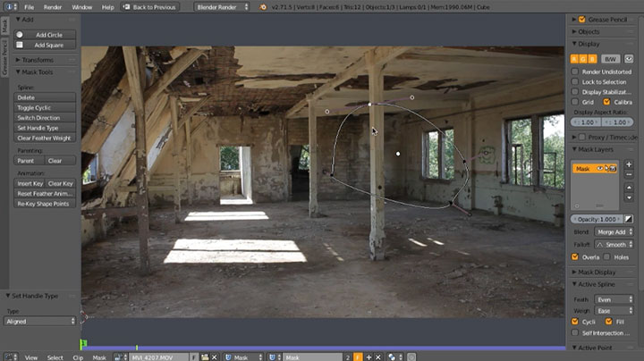Image resolution: width=644 pixels, height=361 pixels.
Task: Enable Render Undistorted checkbox
Action: tap(575, 71)
